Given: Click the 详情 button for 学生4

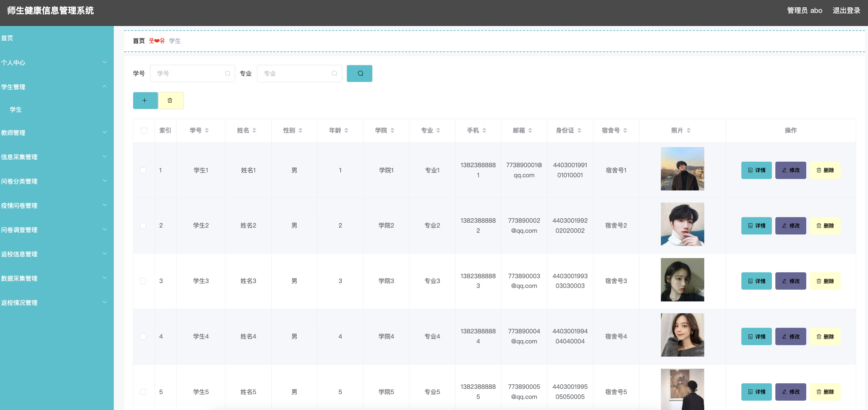Looking at the screenshot, I should tap(757, 336).
